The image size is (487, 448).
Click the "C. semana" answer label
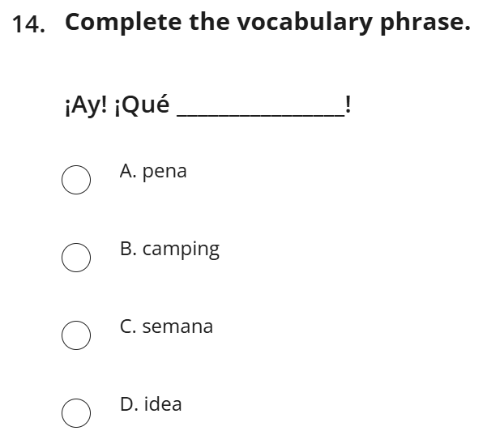coord(166,326)
